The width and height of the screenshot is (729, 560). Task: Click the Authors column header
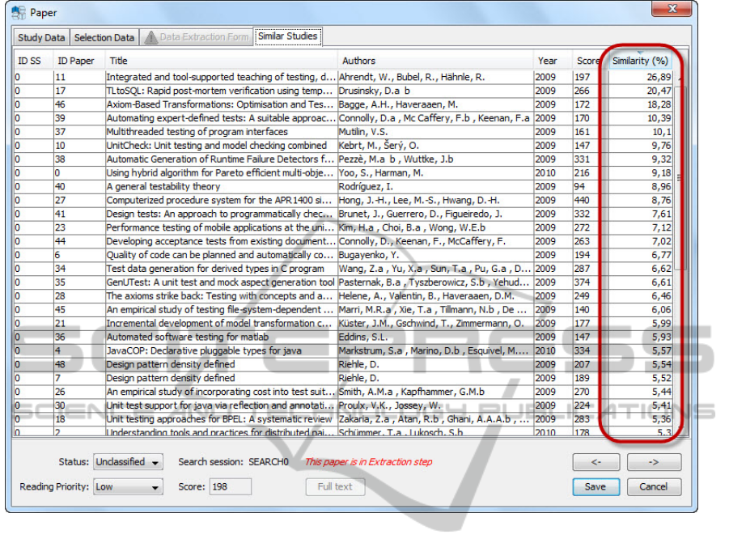pyautogui.click(x=358, y=61)
